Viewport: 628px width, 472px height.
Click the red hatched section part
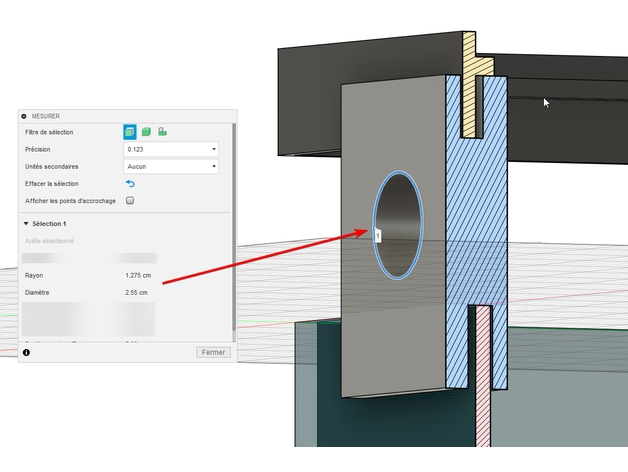(x=484, y=380)
